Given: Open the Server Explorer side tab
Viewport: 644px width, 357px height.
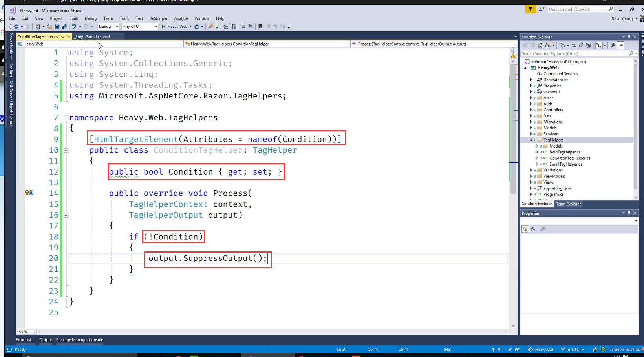Looking at the screenshot, I should pos(11,46).
